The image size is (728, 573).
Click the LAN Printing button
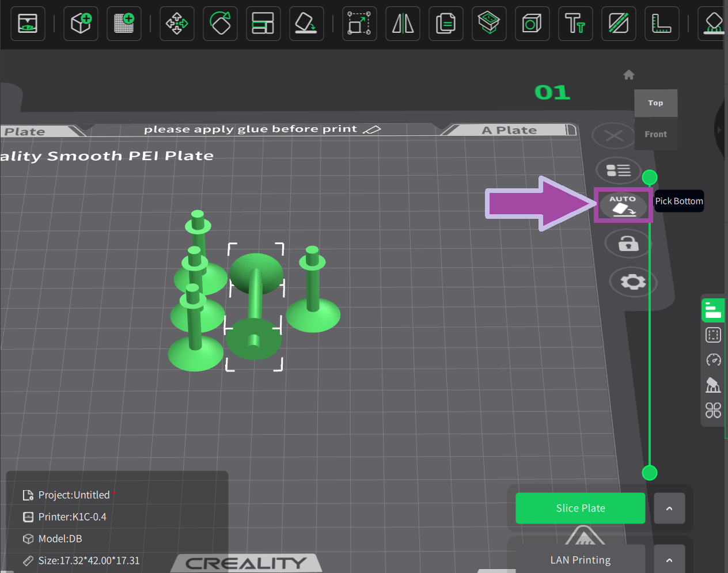tap(580, 560)
